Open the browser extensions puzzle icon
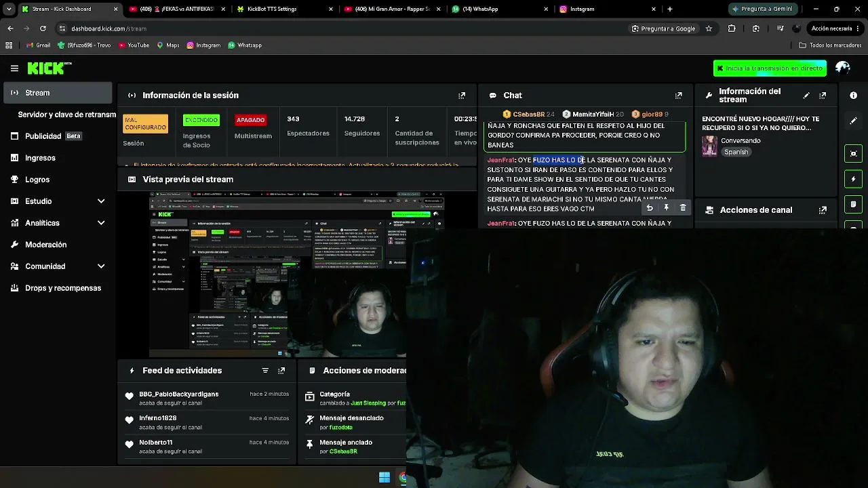The height and width of the screenshot is (488, 868). [732, 28]
